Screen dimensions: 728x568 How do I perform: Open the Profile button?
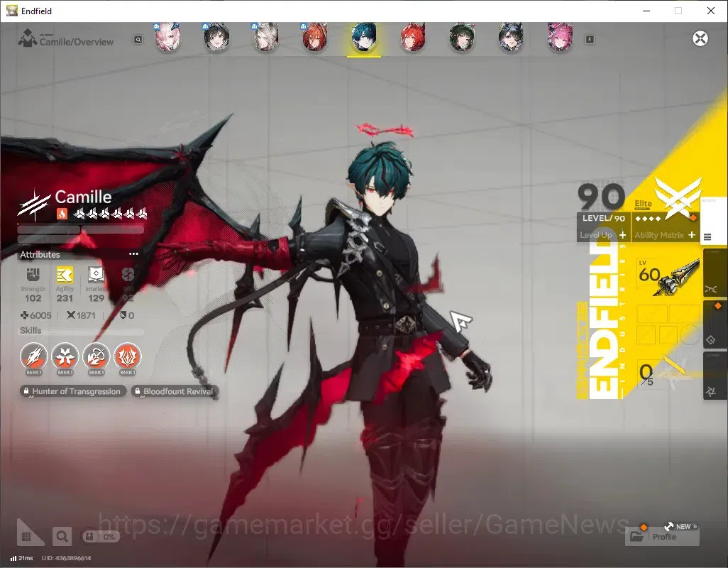click(662, 537)
